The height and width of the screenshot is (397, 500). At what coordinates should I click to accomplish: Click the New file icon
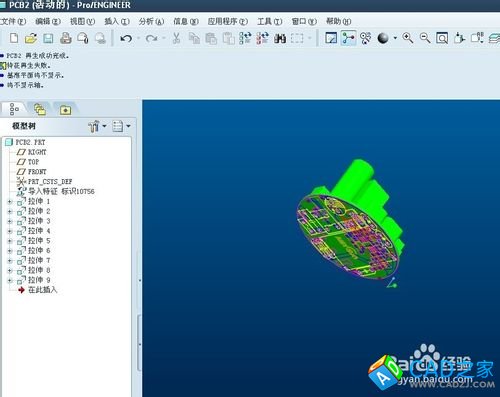pos(14,38)
